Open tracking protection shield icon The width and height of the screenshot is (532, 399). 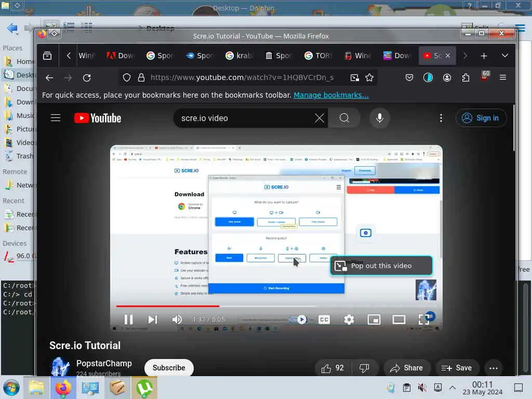[127, 78]
